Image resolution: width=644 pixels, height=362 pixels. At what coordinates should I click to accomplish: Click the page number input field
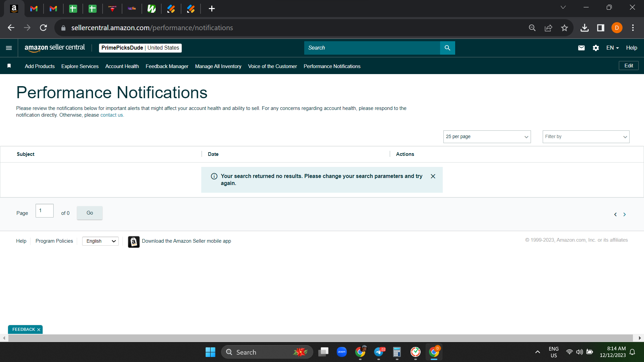pos(45,211)
